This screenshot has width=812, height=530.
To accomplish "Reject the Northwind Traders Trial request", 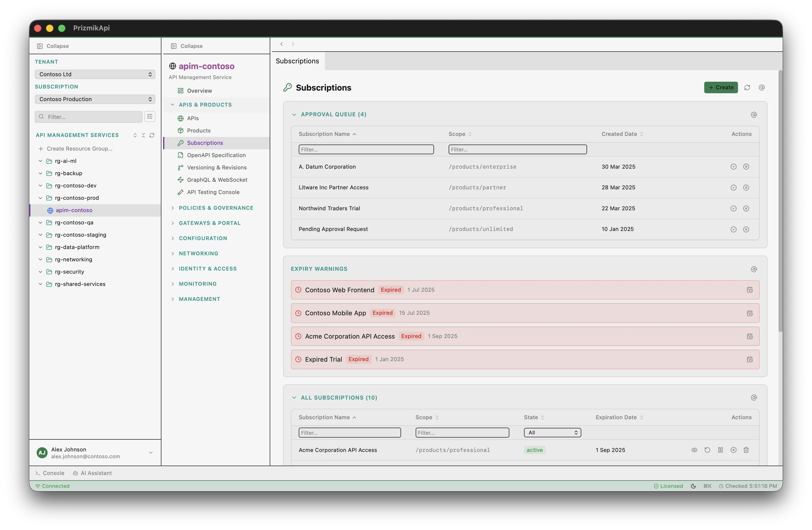I will point(747,208).
